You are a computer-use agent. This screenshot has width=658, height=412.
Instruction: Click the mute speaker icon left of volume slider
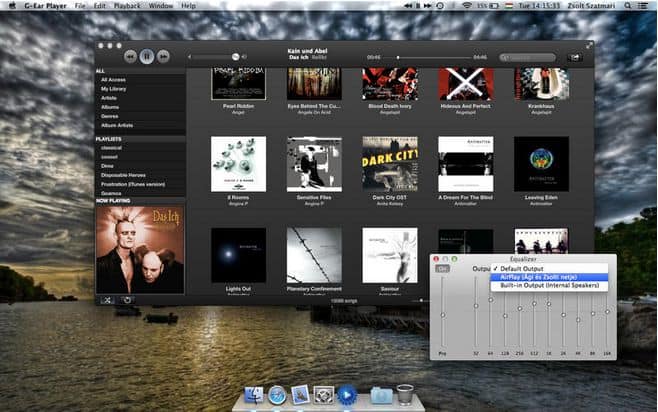190,57
